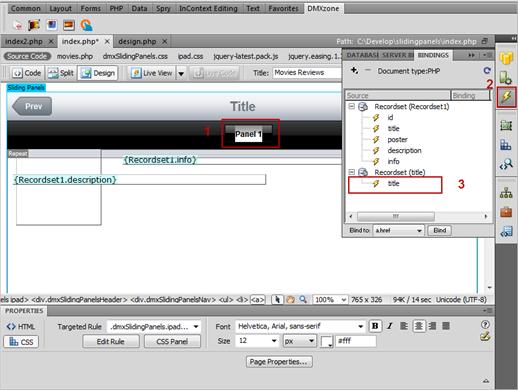Align text left in Properties panel
518x390 pixels.
(x=404, y=326)
